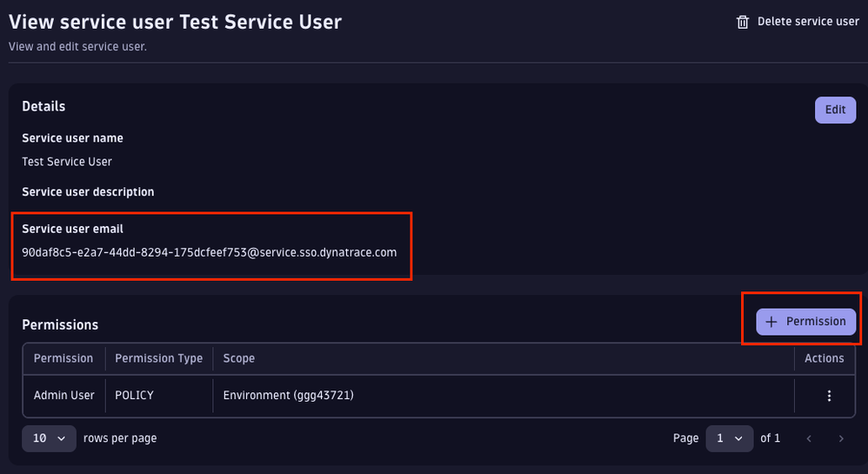Open the three-dot actions menu for Admin User
The image size is (868, 474).
pyautogui.click(x=828, y=396)
